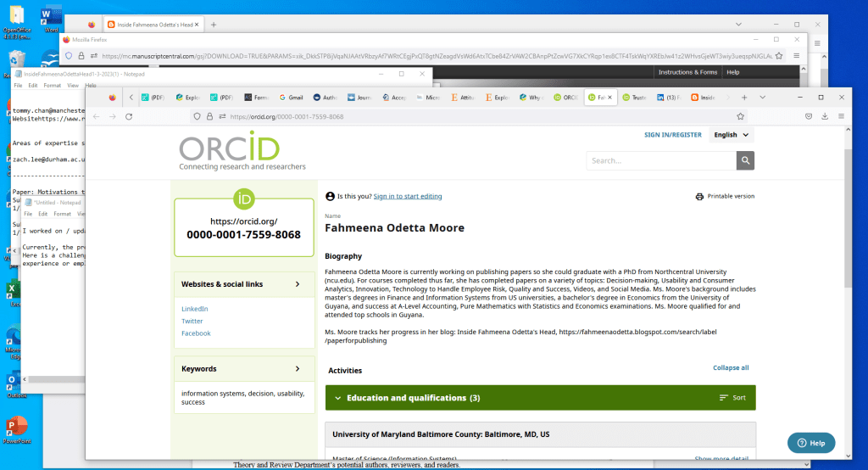The image size is (868, 470).
Task: Open the Downloads panel icon
Action: 825,116
